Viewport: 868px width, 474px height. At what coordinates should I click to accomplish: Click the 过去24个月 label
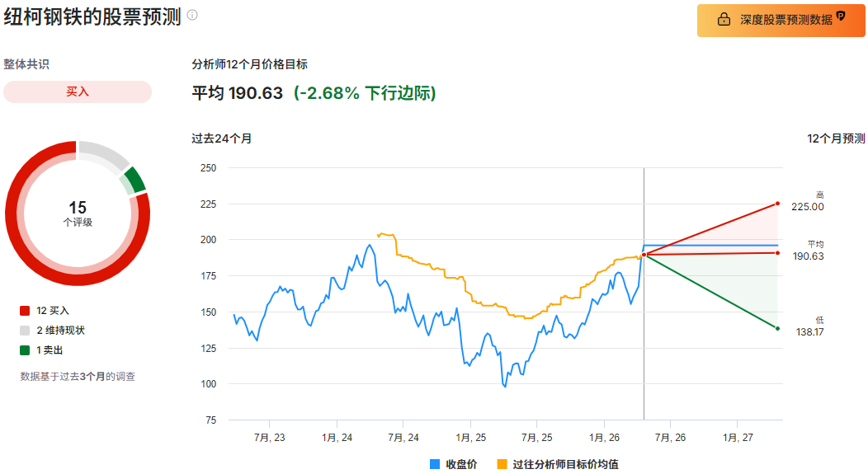pos(221,138)
